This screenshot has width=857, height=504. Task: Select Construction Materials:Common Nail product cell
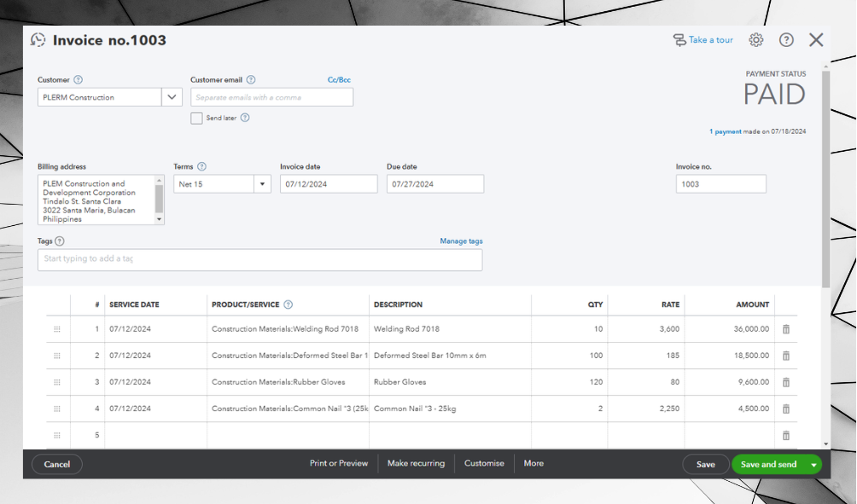[288, 408]
